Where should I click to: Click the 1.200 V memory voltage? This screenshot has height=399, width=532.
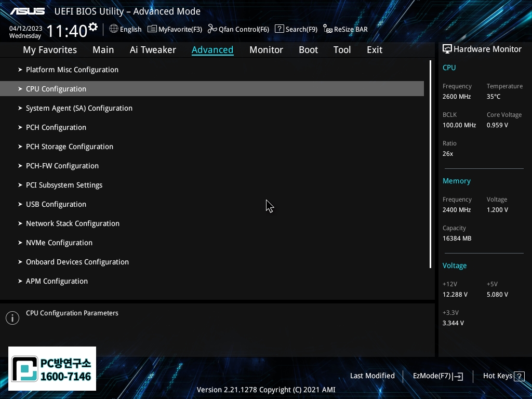(x=497, y=210)
